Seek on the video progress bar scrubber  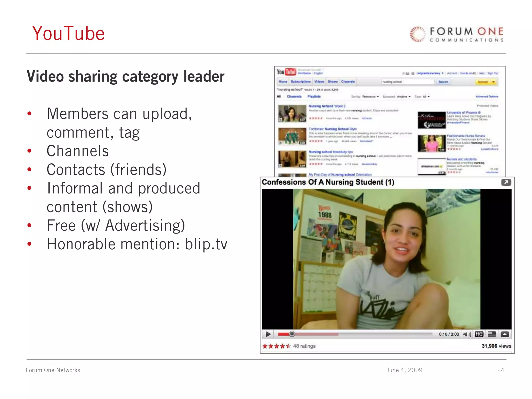pyautogui.click(x=292, y=334)
